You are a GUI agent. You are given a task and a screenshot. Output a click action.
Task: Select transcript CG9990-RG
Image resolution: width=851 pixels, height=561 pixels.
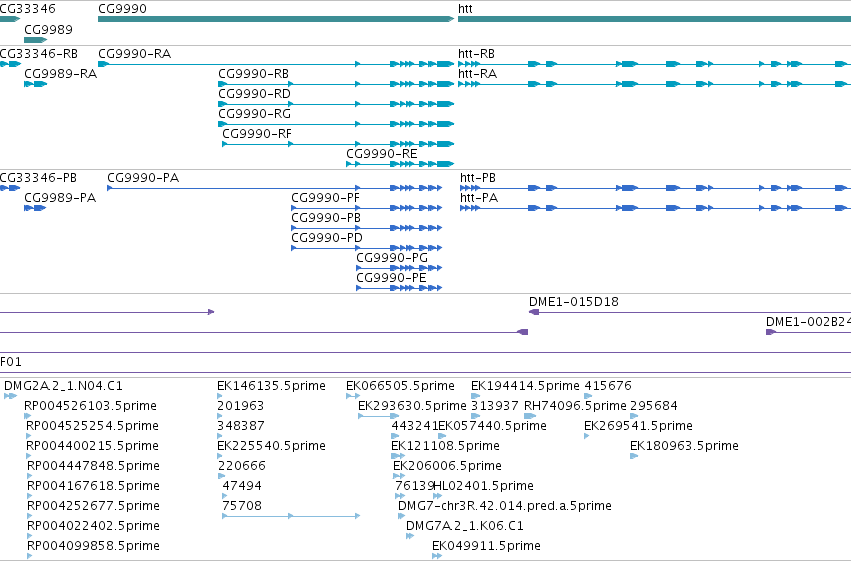336,124
